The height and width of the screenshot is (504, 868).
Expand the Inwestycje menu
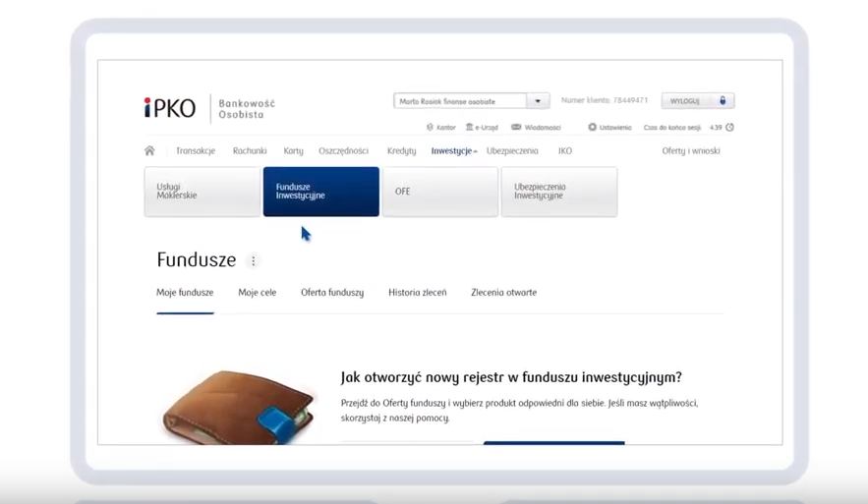453,151
